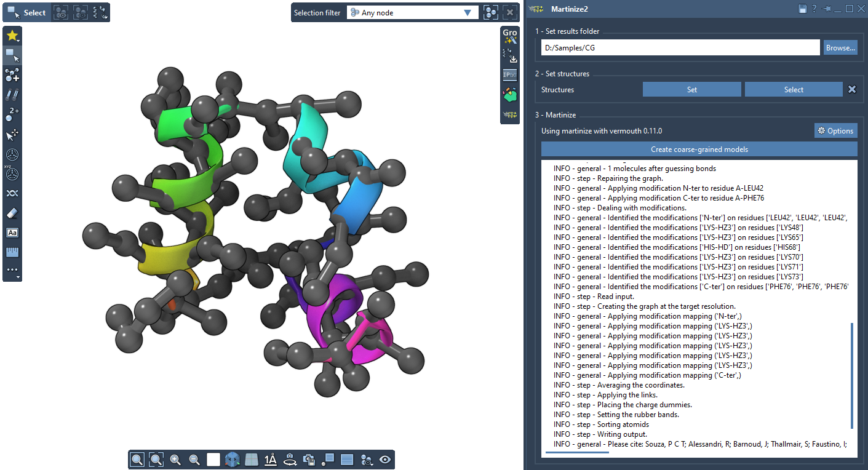Open the interactive Python IPy console icon
The height and width of the screenshot is (470, 868).
click(x=509, y=75)
